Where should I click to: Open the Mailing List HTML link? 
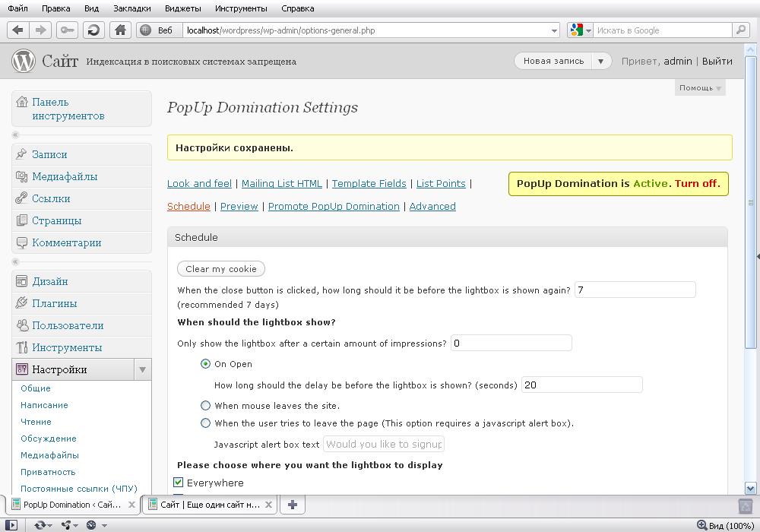pyautogui.click(x=282, y=184)
